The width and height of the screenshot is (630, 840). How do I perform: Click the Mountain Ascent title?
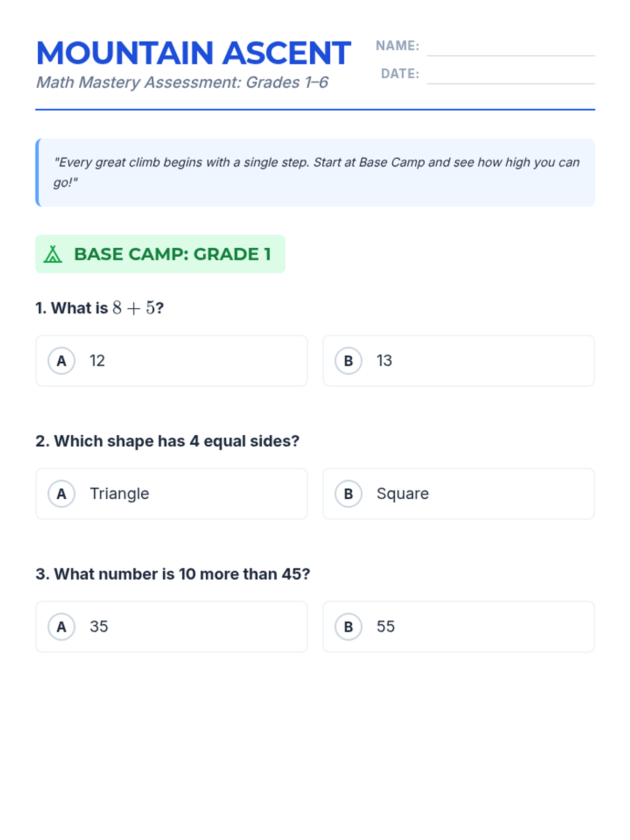point(193,53)
